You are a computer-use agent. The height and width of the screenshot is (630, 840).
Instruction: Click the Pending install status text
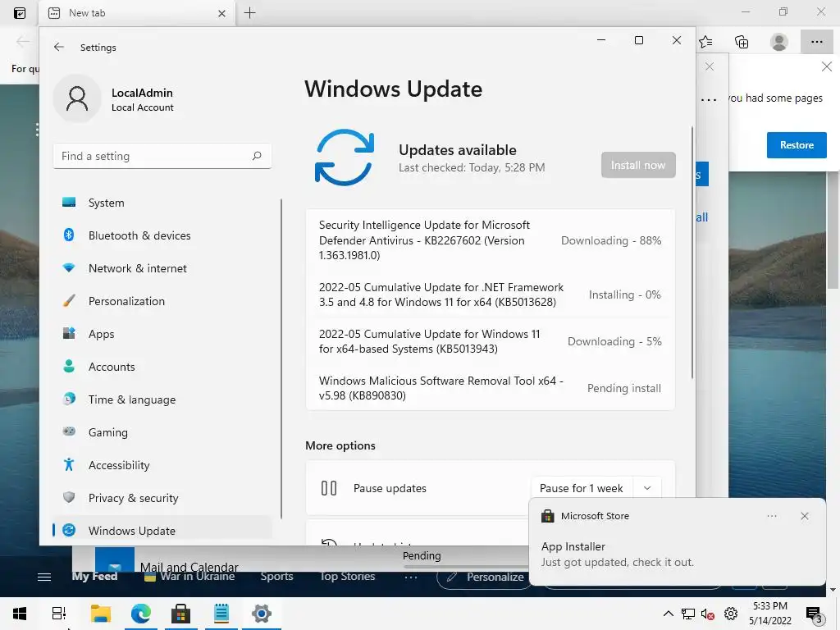click(624, 388)
